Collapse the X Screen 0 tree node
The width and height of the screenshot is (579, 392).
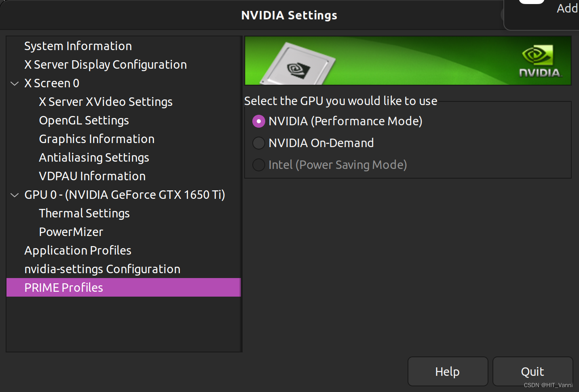[x=15, y=84]
